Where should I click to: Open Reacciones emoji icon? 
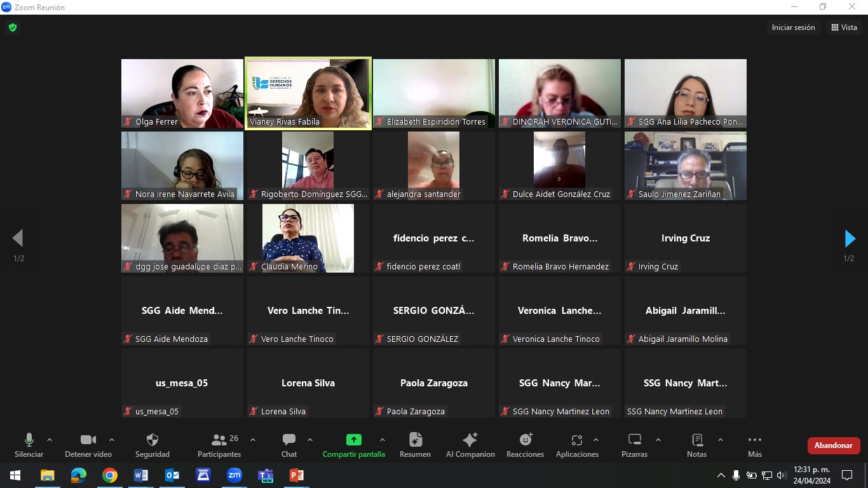click(526, 440)
